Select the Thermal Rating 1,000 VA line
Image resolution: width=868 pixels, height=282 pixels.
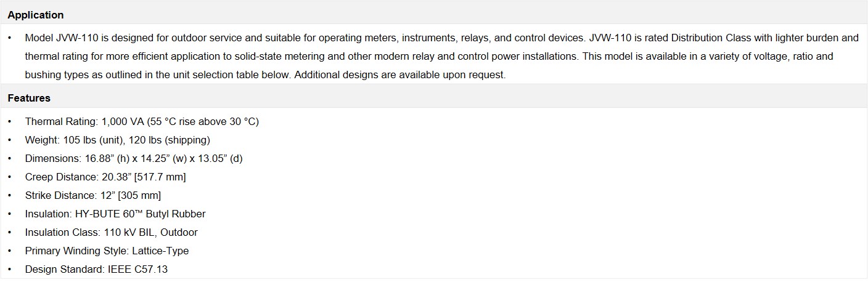click(x=142, y=121)
